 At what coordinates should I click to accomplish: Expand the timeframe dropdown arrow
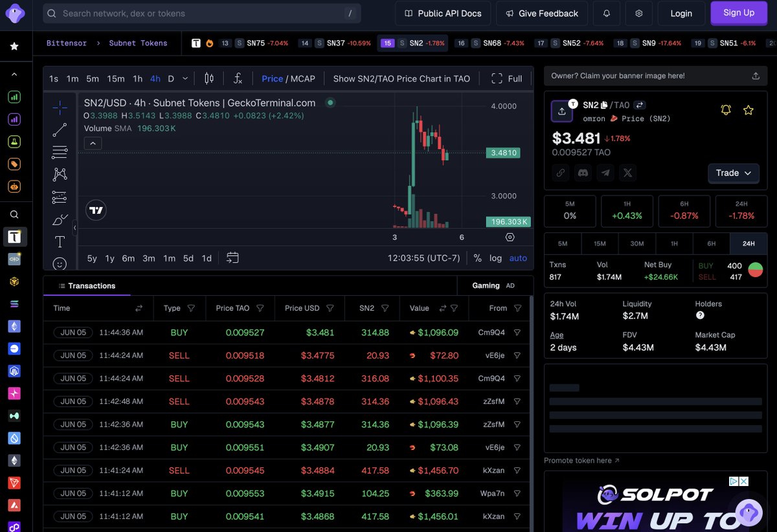point(185,79)
